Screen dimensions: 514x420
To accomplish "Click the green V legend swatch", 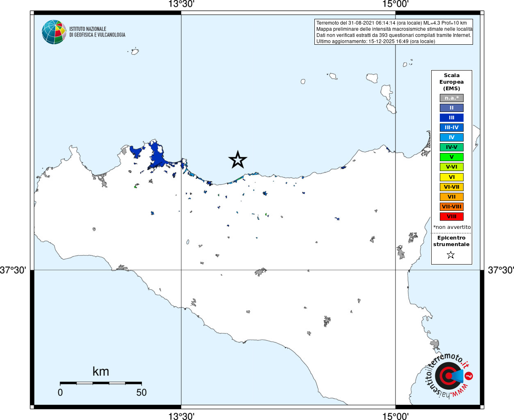I will coord(452,157).
